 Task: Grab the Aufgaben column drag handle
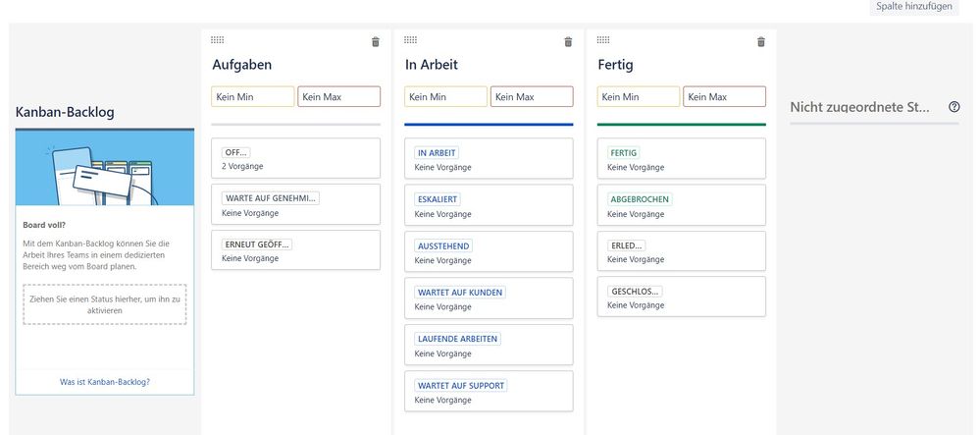[217, 40]
